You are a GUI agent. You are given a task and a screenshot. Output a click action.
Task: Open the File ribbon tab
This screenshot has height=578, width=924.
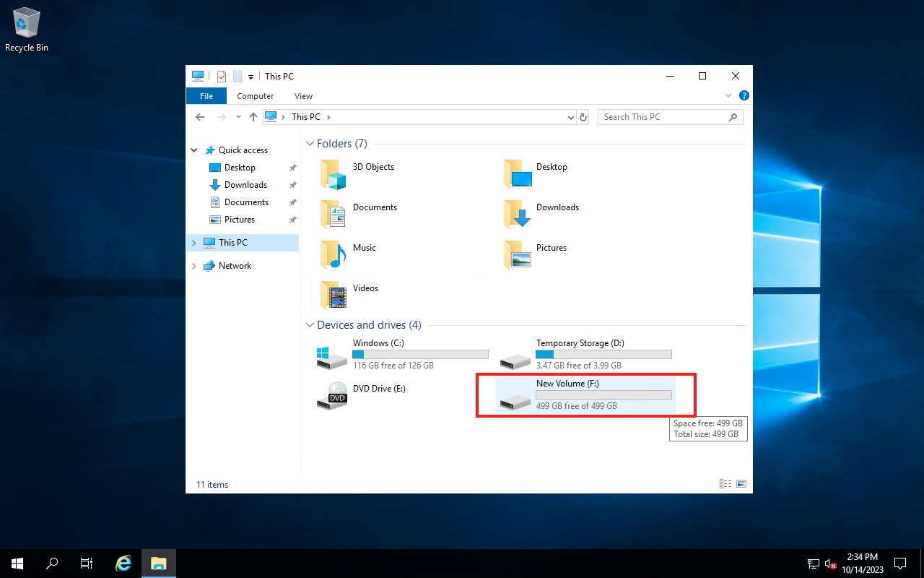tap(206, 96)
